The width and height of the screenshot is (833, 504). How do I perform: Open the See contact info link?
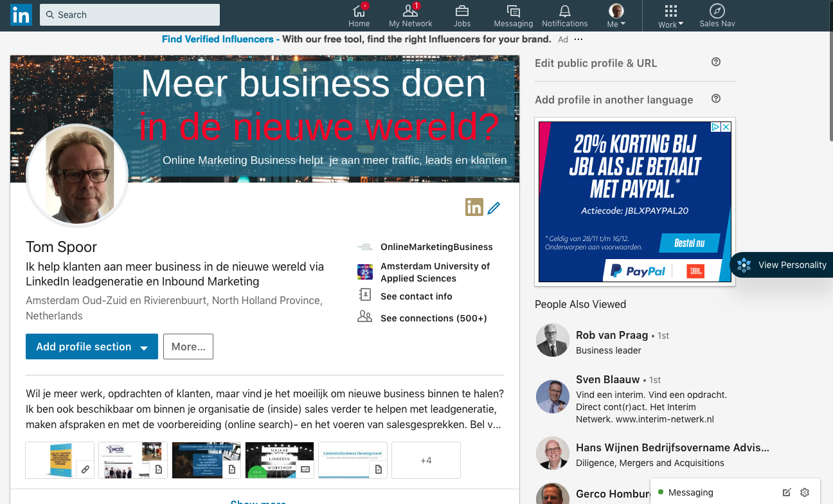coord(416,296)
